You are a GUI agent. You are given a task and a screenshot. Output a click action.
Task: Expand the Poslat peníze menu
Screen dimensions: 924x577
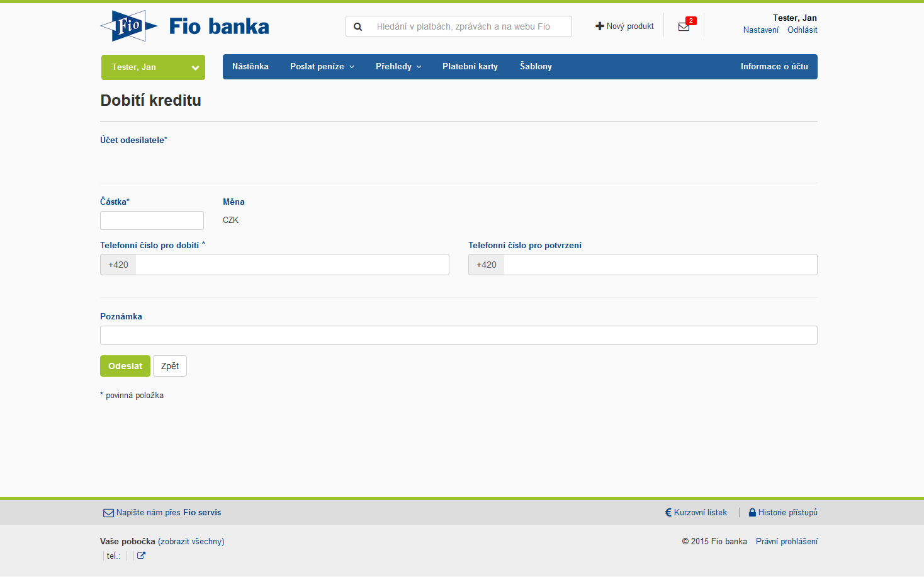tap(322, 66)
